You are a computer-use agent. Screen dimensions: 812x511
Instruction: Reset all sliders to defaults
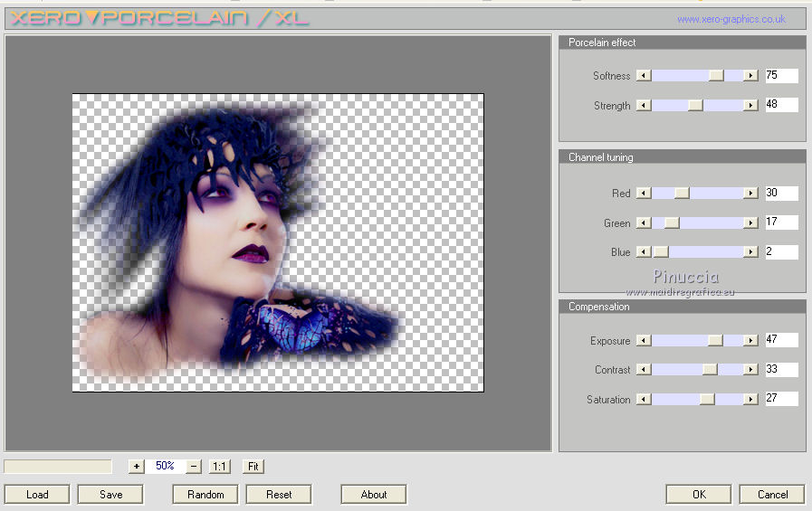click(279, 495)
